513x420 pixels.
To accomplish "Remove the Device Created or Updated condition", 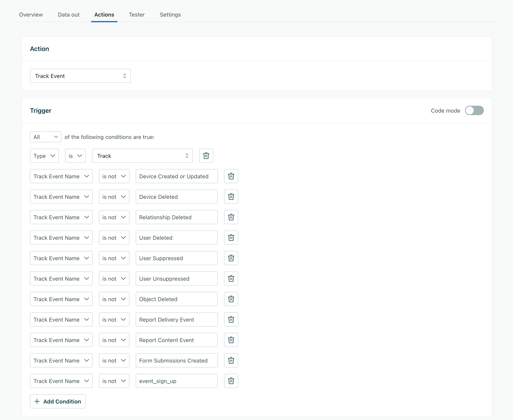I will (231, 176).
